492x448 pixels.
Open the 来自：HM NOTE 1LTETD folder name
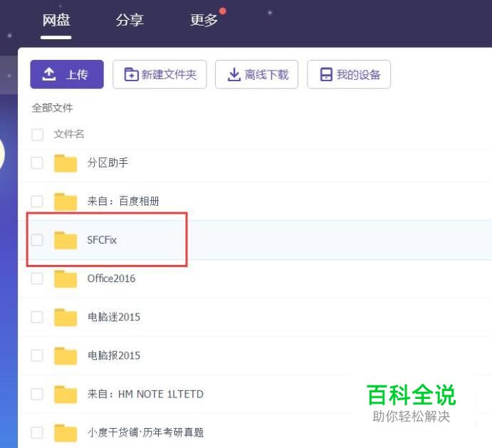coord(145,394)
